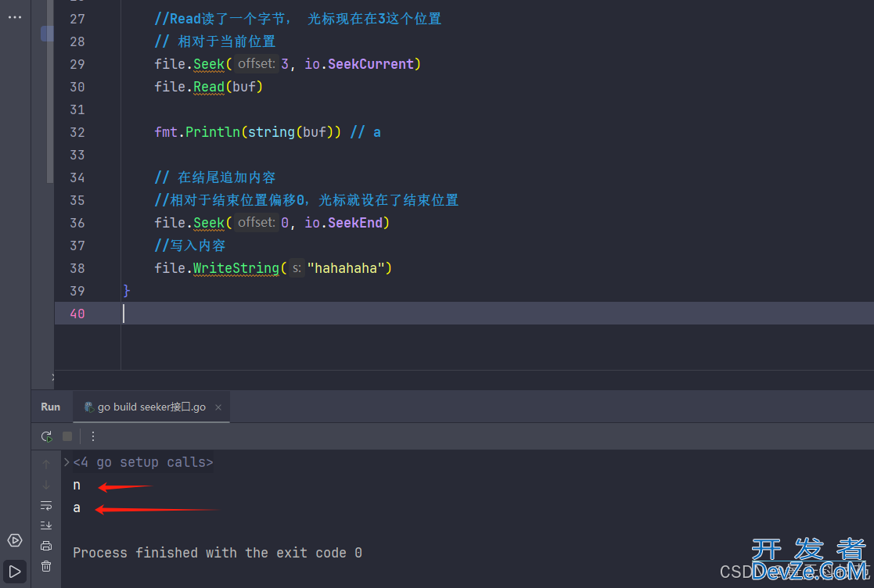874x588 pixels.
Task: Stop the running process
Action: (x=67, y=436)
